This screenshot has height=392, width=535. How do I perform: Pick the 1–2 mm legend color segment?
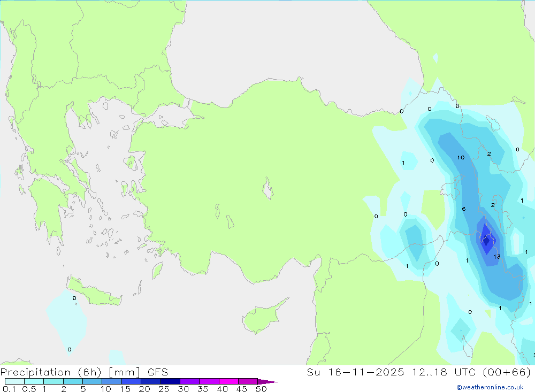click(x=53, y=381)
